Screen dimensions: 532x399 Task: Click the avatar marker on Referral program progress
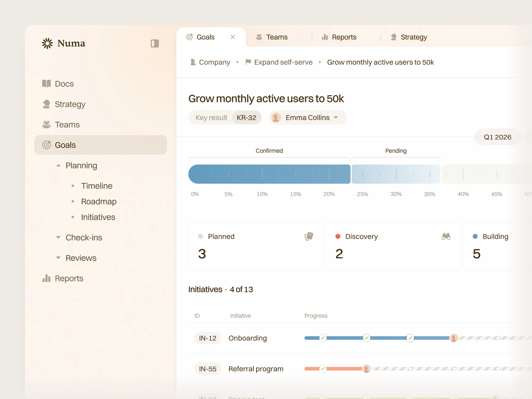(367, 369)
